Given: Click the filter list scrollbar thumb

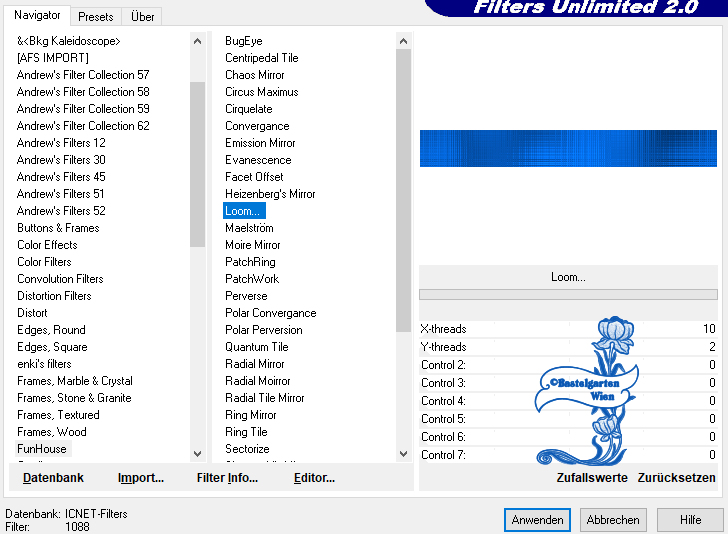Looking at the screenshot, I should 403,190.
